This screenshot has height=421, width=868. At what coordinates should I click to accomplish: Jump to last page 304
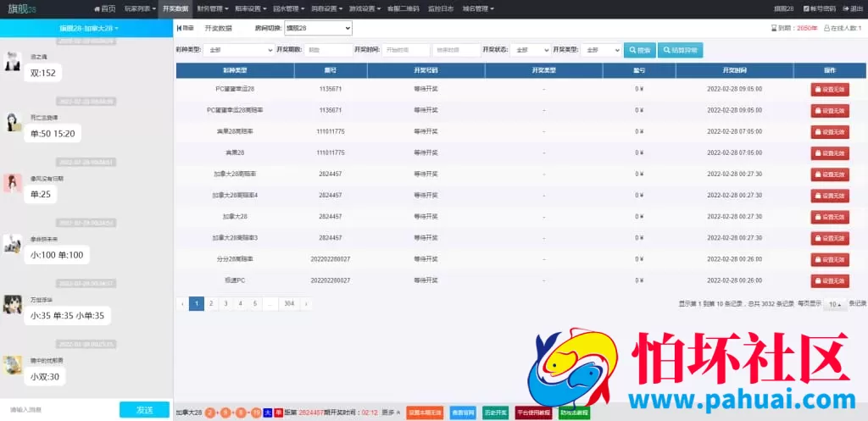tap(288, 303)
